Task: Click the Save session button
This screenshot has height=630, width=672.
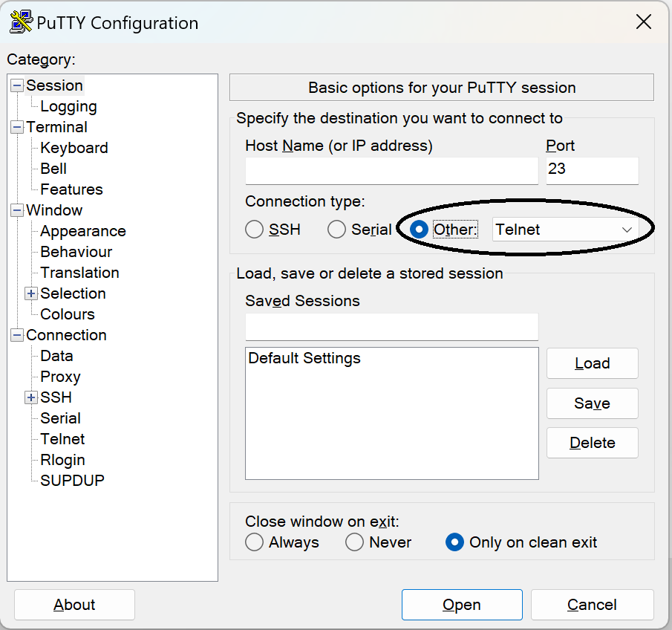Action: pyautogui.click(x=593, y=403)
